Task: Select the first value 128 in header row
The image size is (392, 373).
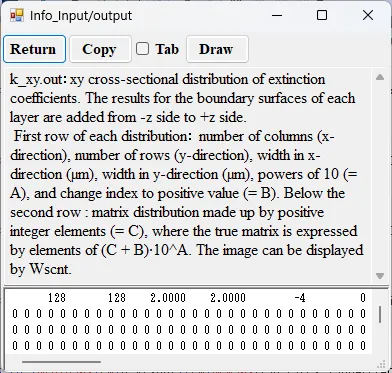Action: (57, 297)
